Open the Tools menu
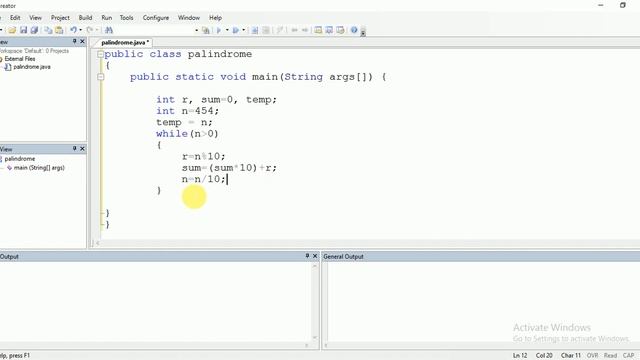The height and width of the screenshot is (360, 640). [127, 18]
